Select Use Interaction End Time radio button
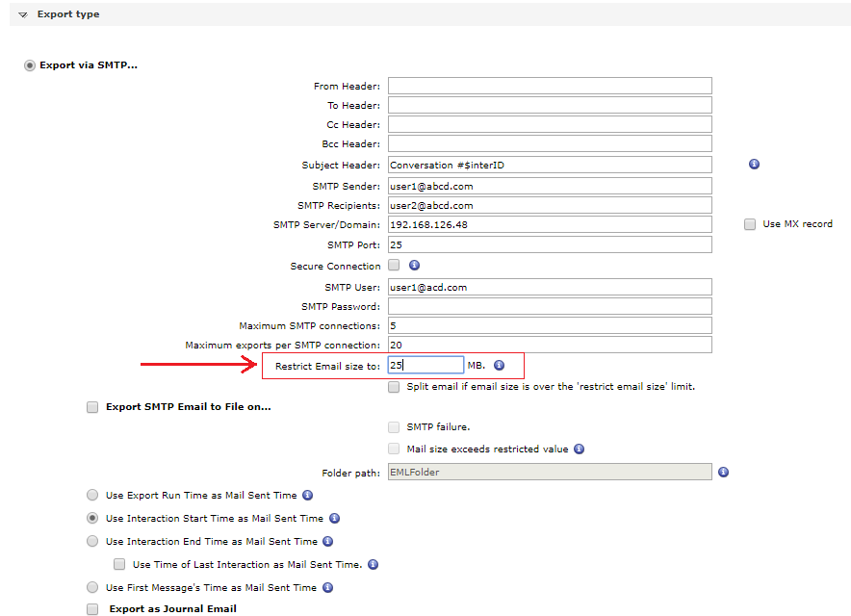 tap(92, 541)
